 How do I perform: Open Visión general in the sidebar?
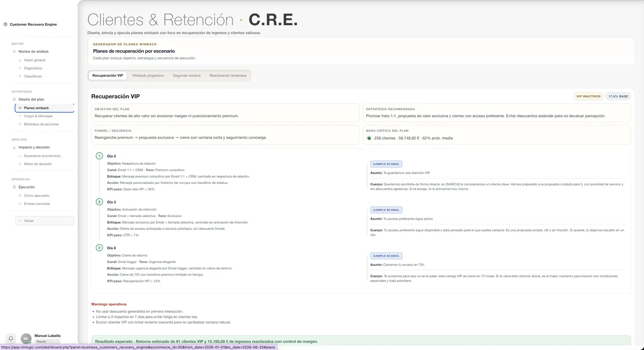pyautogui.click(x=34, y=60)
